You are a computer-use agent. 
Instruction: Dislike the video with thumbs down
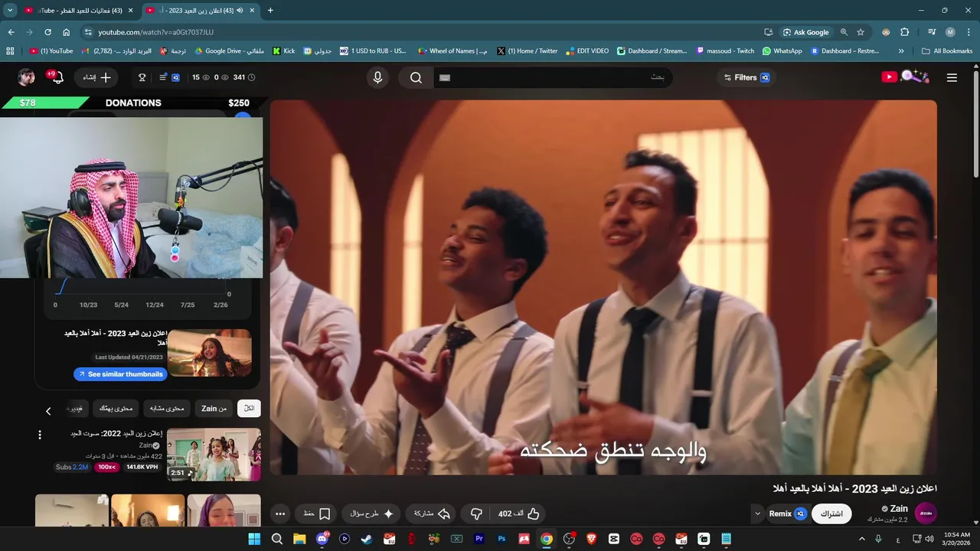click(x=476, y=514)
